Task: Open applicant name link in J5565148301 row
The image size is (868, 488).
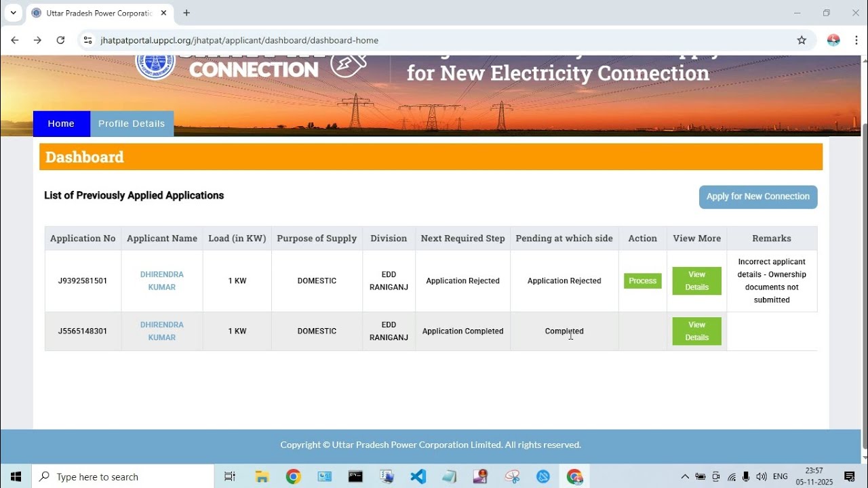Action: coord(161,331)
